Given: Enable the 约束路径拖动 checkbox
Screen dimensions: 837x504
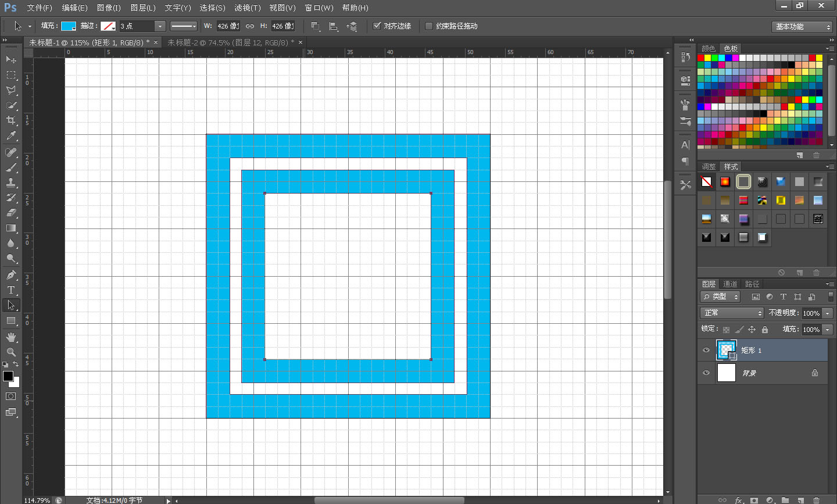Looking at the screenshot, I should coord(429,26).
